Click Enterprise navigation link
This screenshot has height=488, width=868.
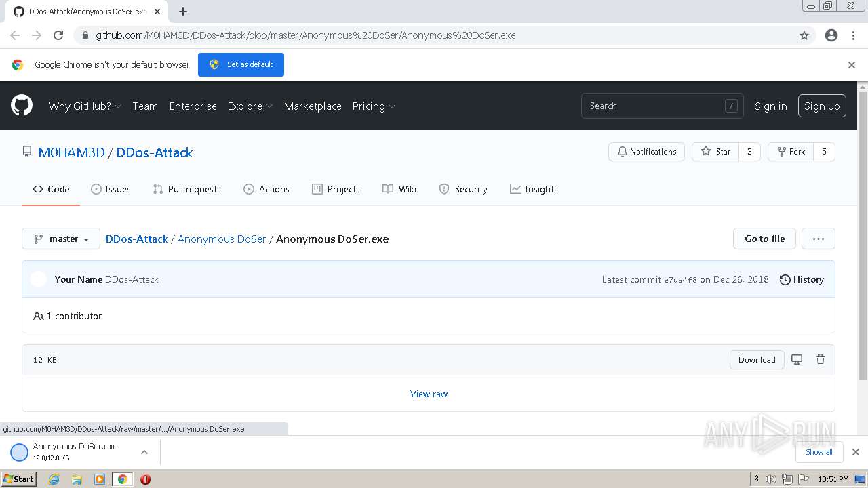pos(193,106)
